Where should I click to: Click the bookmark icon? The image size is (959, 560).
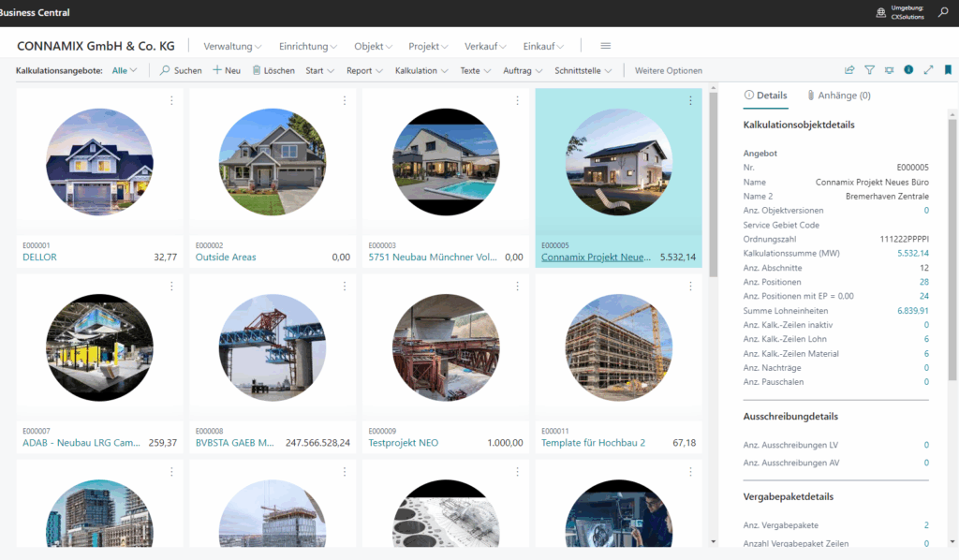[x=948, y=70]
